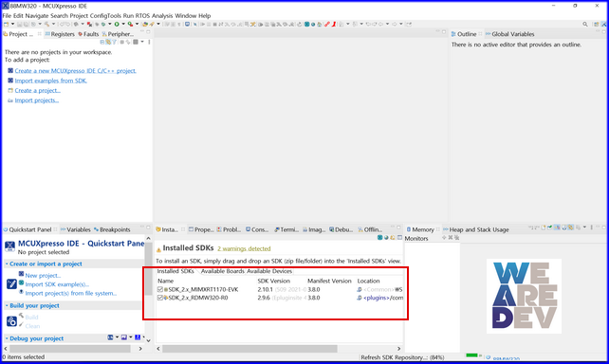
Task: Click Import project(s) from file system link
Action: (71, 293)
